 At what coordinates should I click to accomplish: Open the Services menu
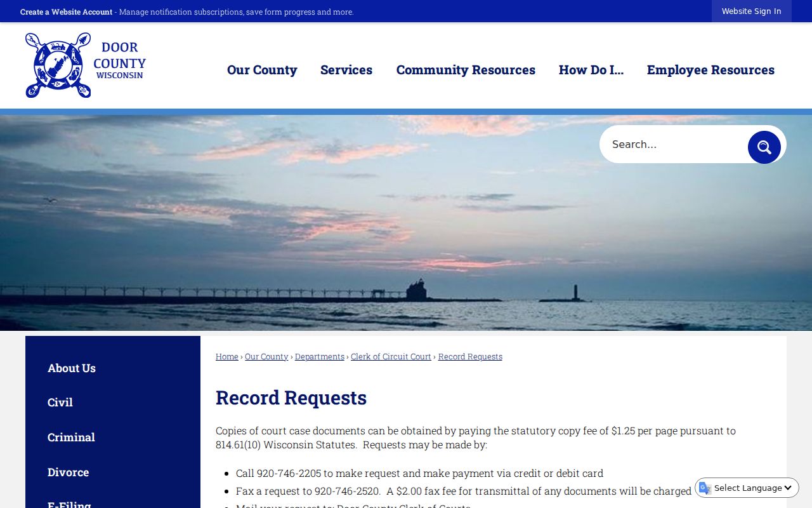point(346,70)
